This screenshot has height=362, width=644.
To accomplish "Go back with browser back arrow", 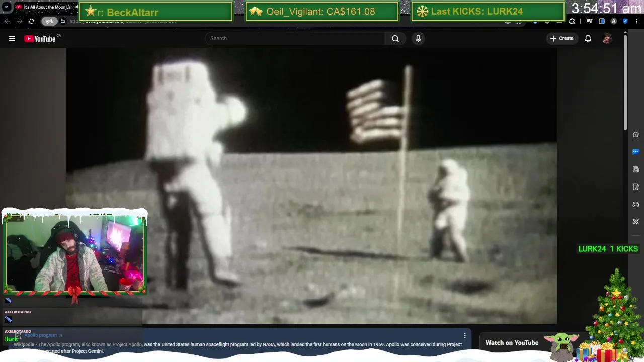I will 7,21.
